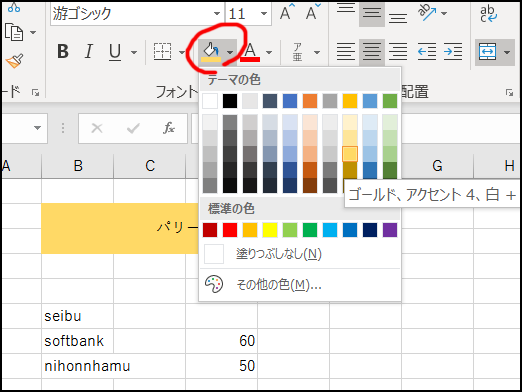Click the cell containing seibu
Viewport: 522px width, 392px height.
point(78,316)
